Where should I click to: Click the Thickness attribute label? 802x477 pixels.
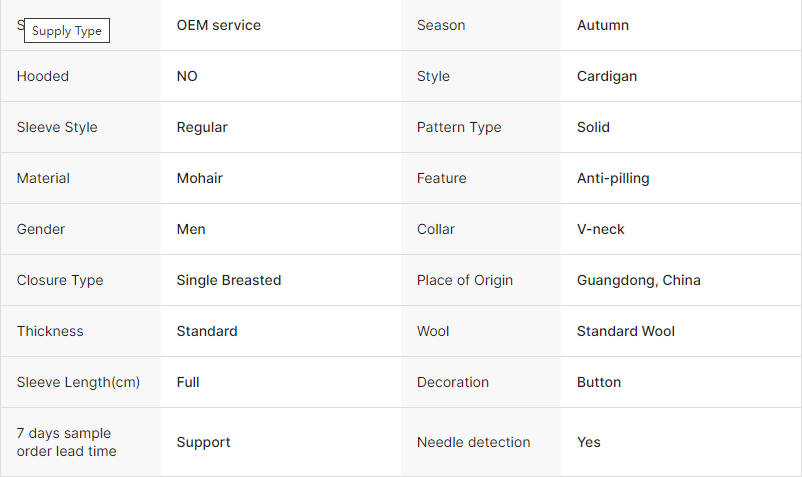pyautogui.click(x=50, y=331)
